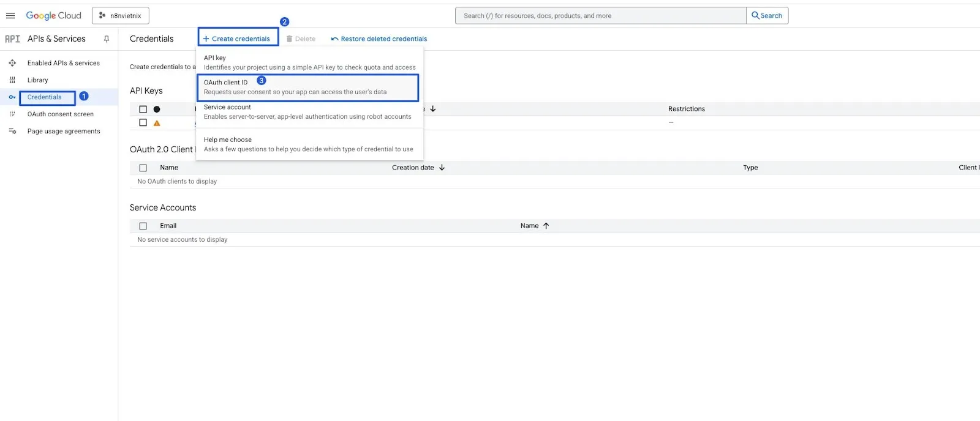Click the OAuth consent screen icon
This screenshot has height=421, width=980.
click(x=12, y=114)
